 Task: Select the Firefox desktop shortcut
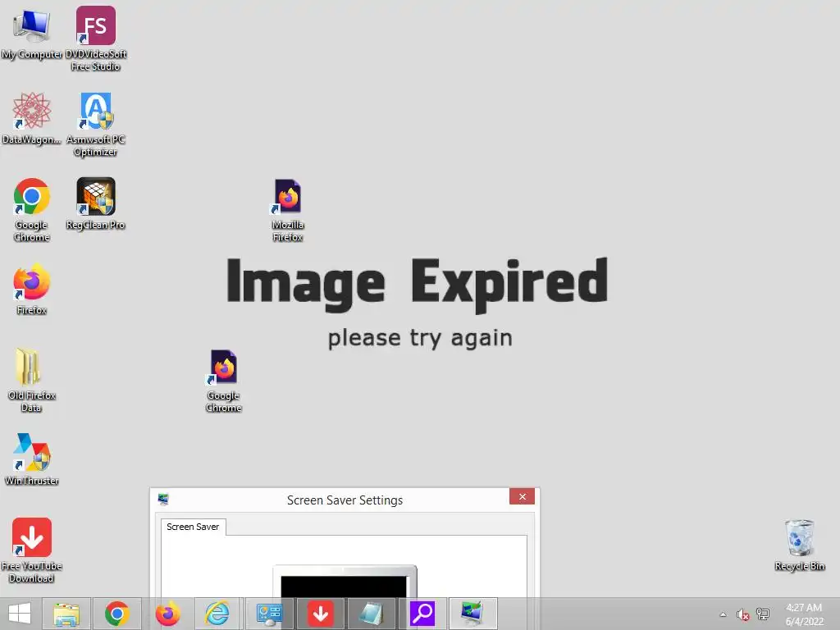[x=32, y=288]
